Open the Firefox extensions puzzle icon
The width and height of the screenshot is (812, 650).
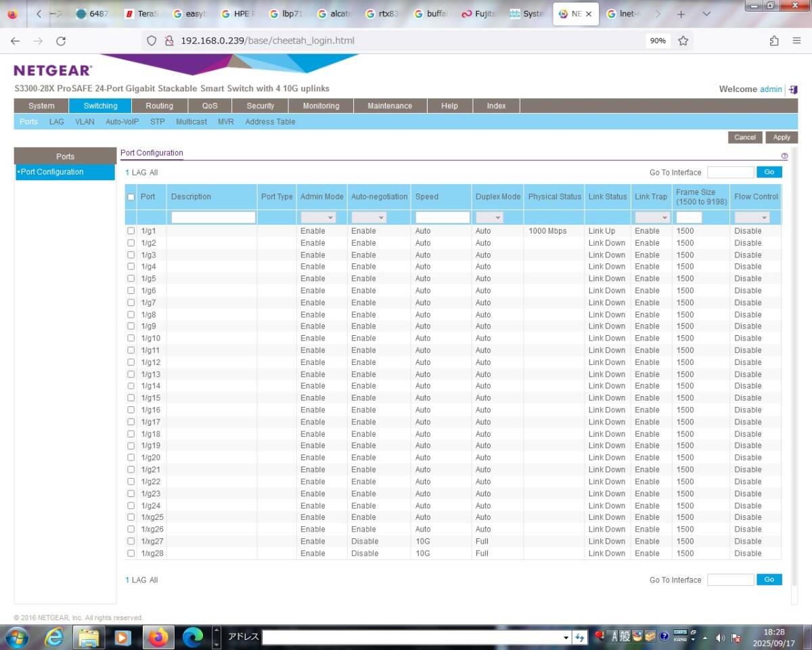[774, 41]
